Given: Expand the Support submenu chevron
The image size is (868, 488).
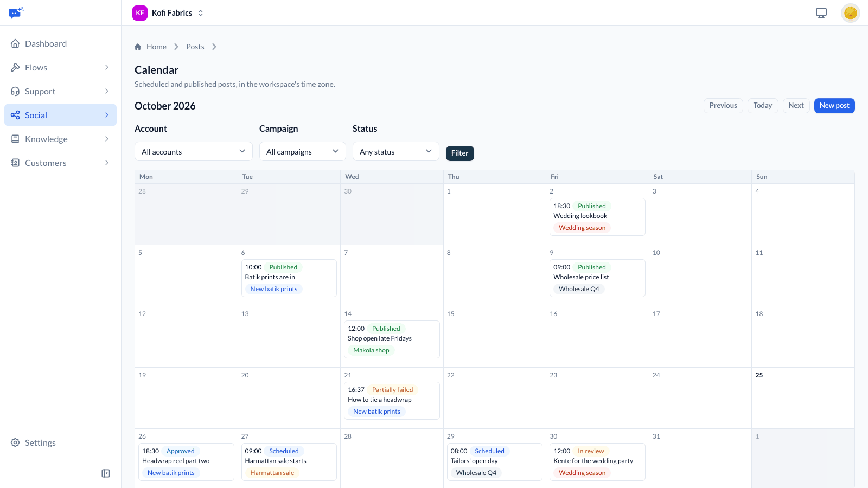Looking at the screenshot, I should pos(107,91).
